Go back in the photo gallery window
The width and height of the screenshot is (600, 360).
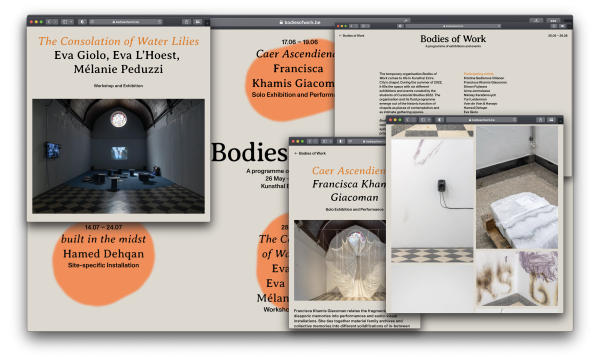click(x=408, y=120)
